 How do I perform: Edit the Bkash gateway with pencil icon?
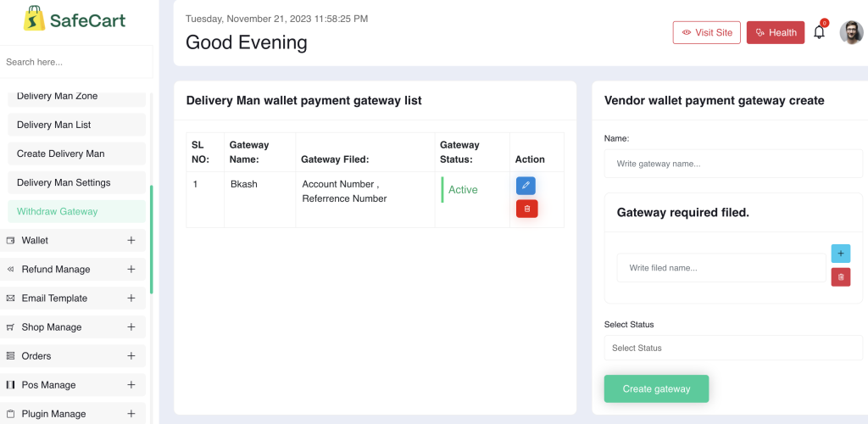click(x=526, y=186)
